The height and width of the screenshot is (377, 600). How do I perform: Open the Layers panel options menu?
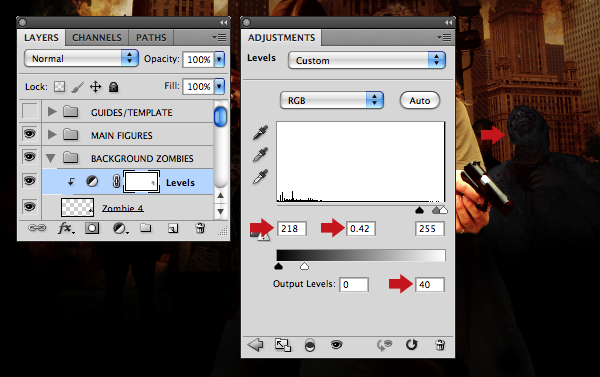click(220, 38)
